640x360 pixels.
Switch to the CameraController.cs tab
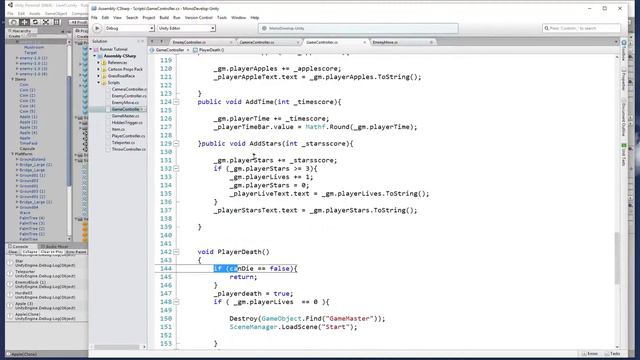[x=257, y=42]
